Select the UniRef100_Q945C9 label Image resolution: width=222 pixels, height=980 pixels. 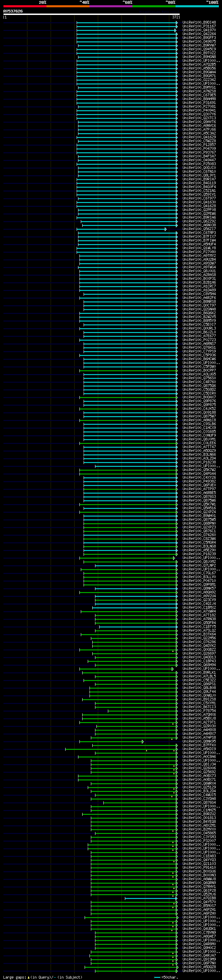(x=199, y=49)
